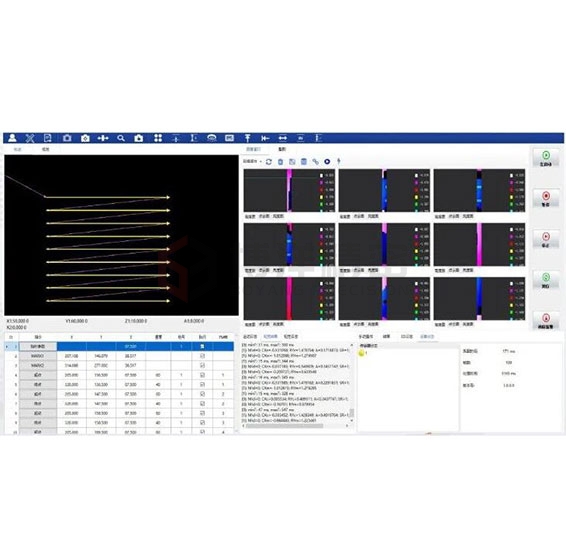Click the magenta legend swatch in first image panel
The width and height of the screenshot is (566, 538).
coord(321,182)
